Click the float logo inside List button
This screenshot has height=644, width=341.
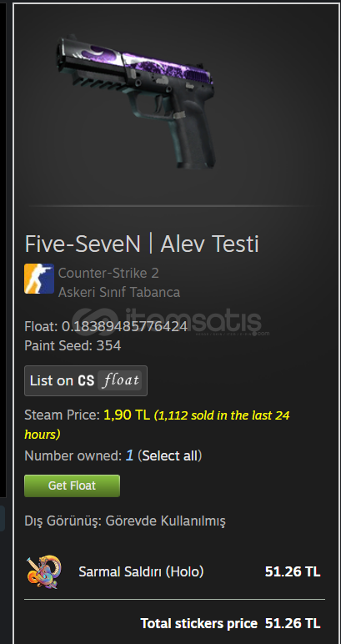[x=120, y=380]
